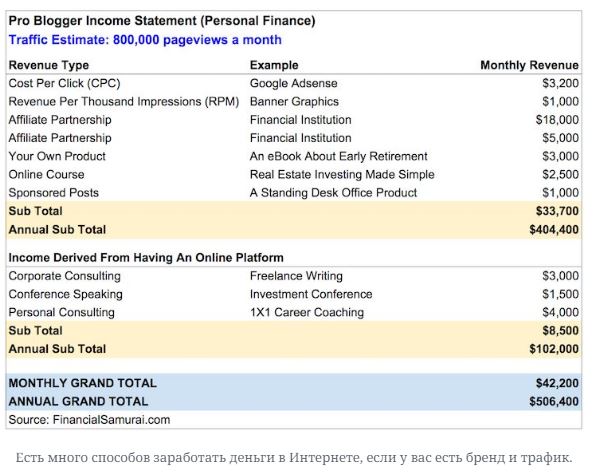Click the Source: FinancialSamurai.com text
This screenshot has width=593, height=475.
[x=89, y=420]
